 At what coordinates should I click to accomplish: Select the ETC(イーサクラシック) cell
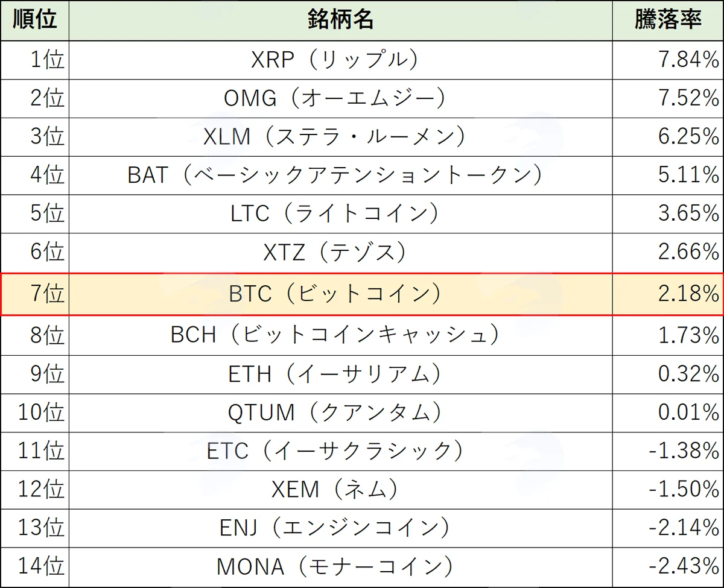[x=341, y=451]
